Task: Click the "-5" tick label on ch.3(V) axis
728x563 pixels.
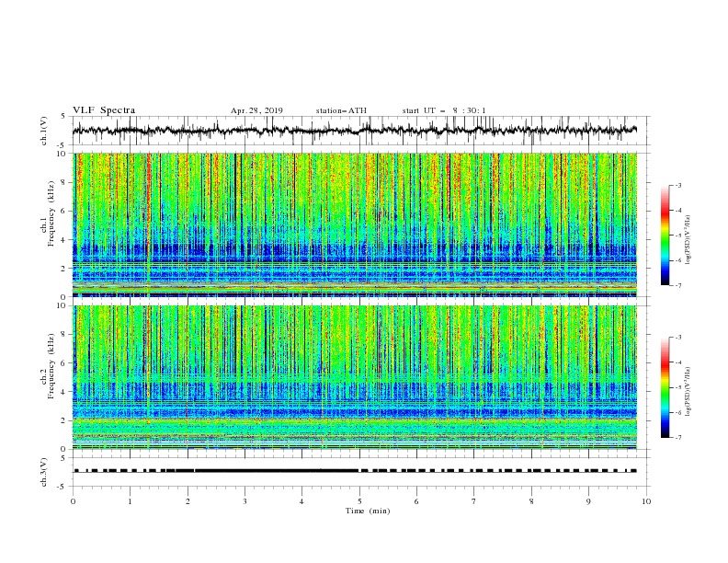Action: (63, 487)
